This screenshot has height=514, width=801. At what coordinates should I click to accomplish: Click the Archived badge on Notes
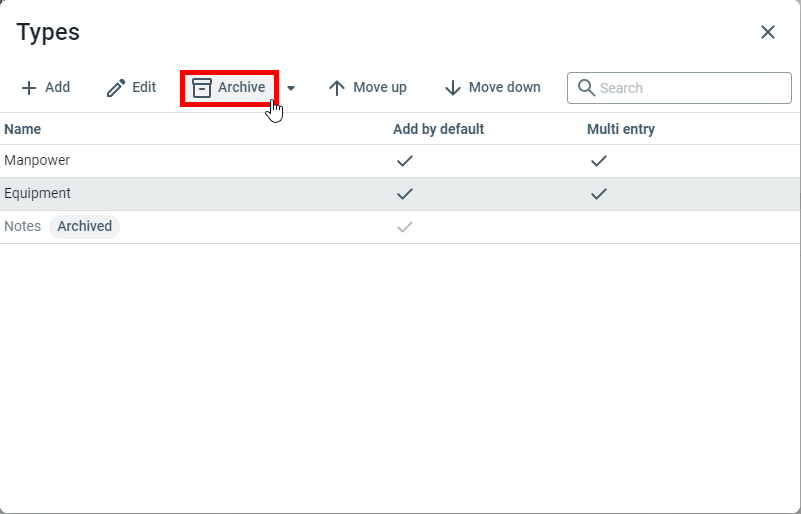pyautogui.click(x=84, y=227)
